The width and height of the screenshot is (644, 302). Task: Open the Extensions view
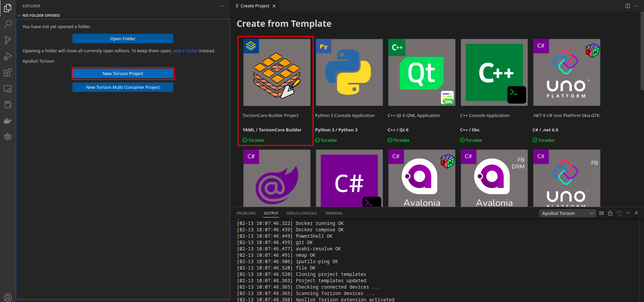coord(8,72)
